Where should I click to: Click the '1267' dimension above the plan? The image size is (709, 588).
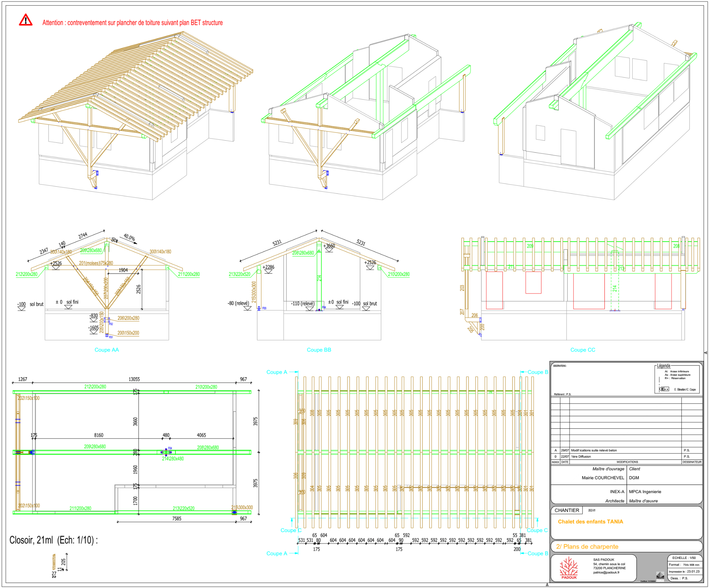pos(23,379)
